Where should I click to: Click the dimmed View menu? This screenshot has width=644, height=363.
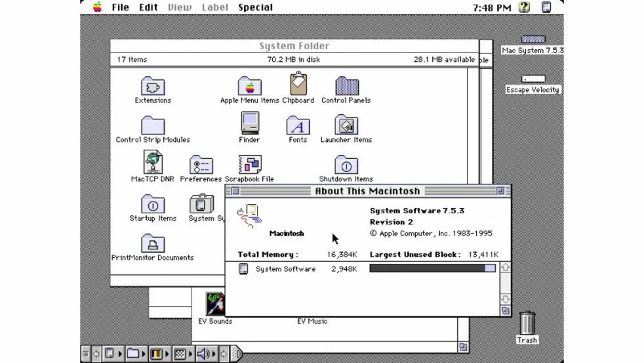pos(180,7)
